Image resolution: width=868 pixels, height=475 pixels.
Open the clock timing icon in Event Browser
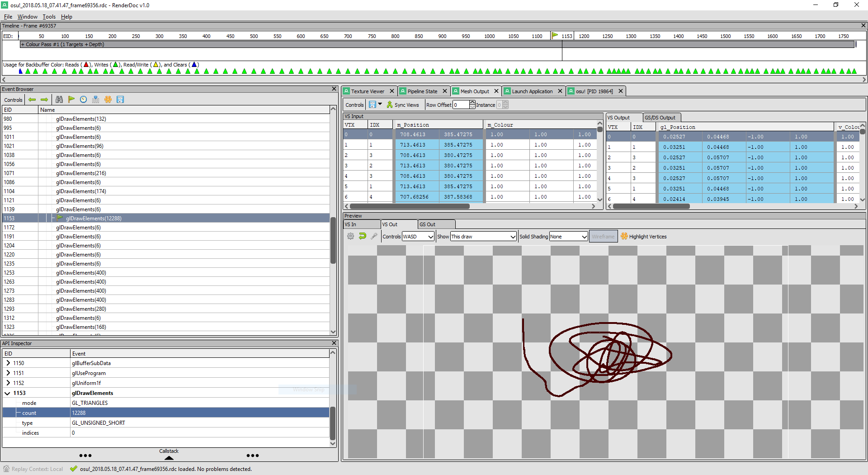click(x=83, y=100)
